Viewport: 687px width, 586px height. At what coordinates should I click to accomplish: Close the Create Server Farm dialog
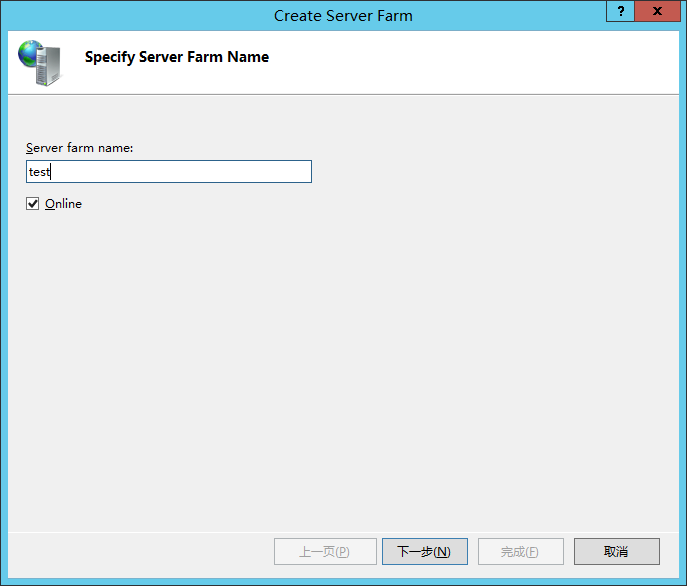coord(656,11)
